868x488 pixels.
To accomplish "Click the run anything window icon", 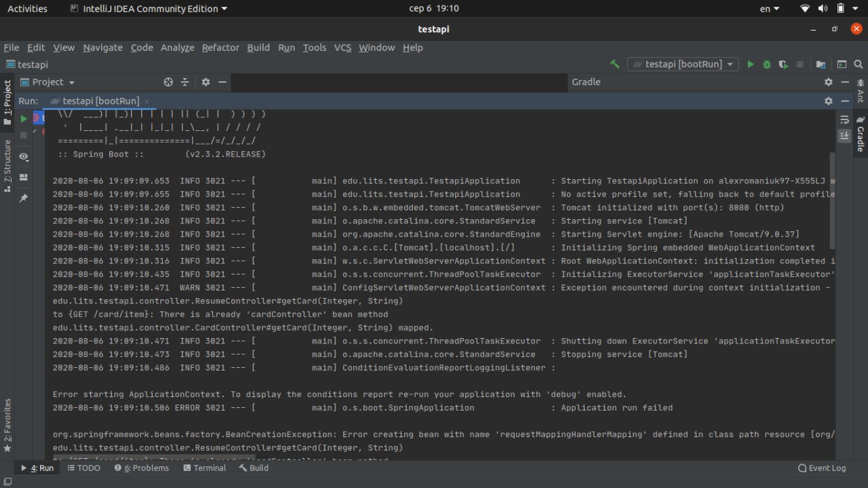I will 842,64.
